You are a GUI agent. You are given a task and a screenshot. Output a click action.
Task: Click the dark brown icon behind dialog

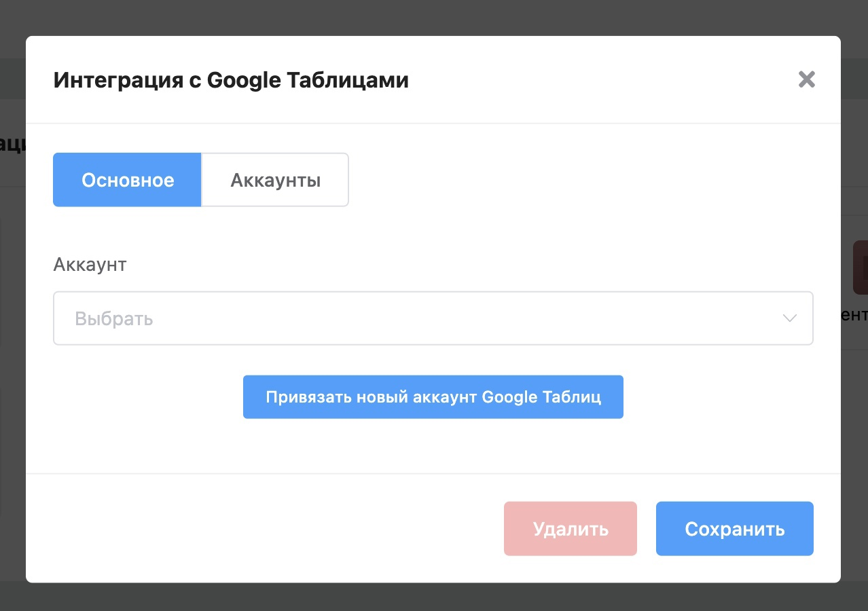tap(860, 267)
